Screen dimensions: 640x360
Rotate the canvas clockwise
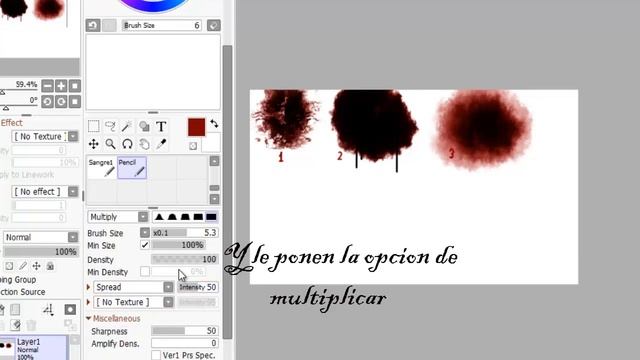pyautogui.click(x=61, y=102)
